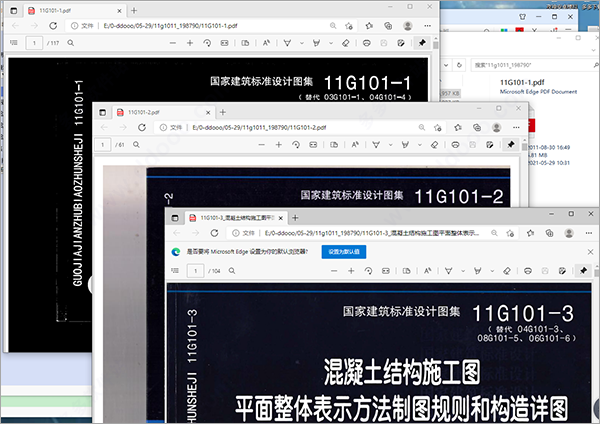600x424 pixels.
Task: Fit to page in 11G101-2.pdf toolbar
Action: coord(313,145)
